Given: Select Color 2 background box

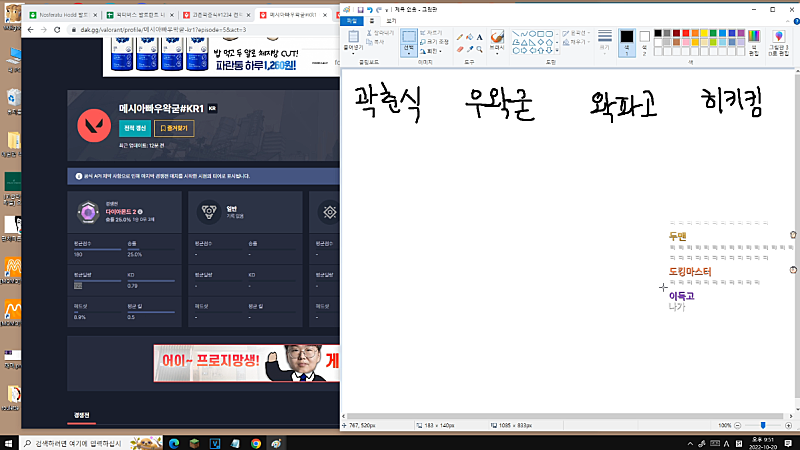Looking at the screenshot, I should 645,40.
